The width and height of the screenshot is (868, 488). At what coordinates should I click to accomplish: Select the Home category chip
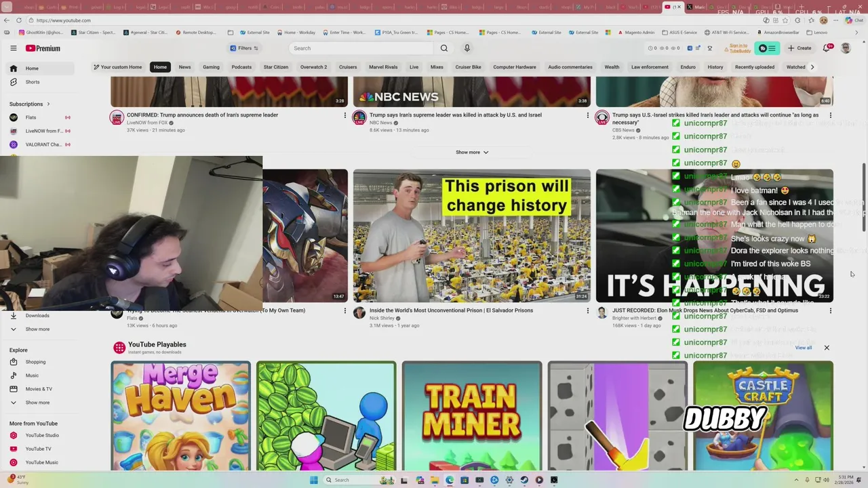160,67
